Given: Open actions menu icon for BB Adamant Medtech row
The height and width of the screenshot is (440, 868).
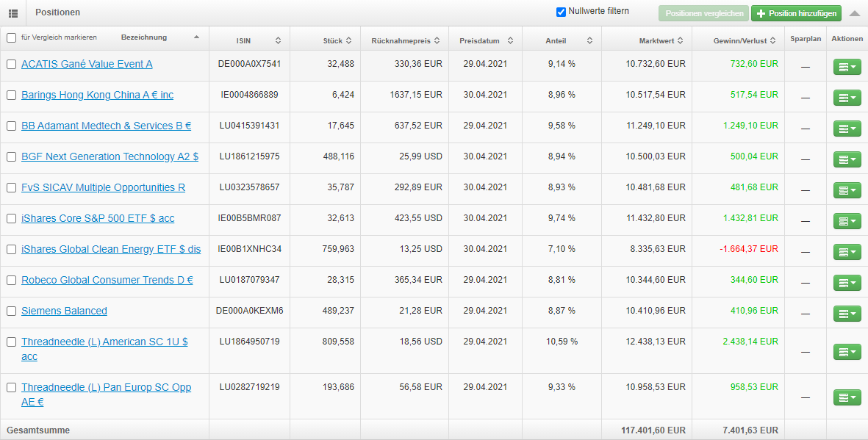Looking at the screenshot, I should [847, 129].
